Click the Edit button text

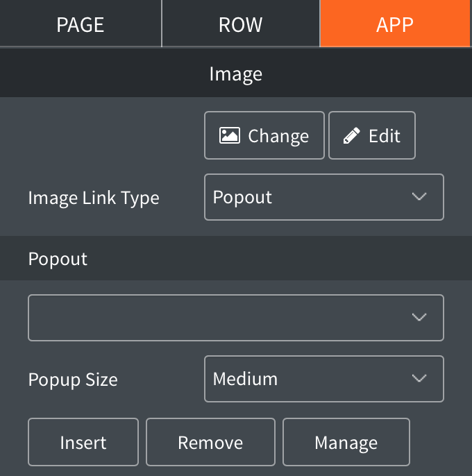coord(385,135)
